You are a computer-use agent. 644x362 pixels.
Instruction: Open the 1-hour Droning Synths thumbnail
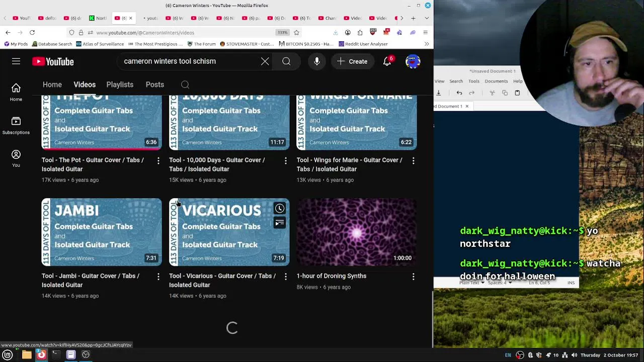coord(357,232)
